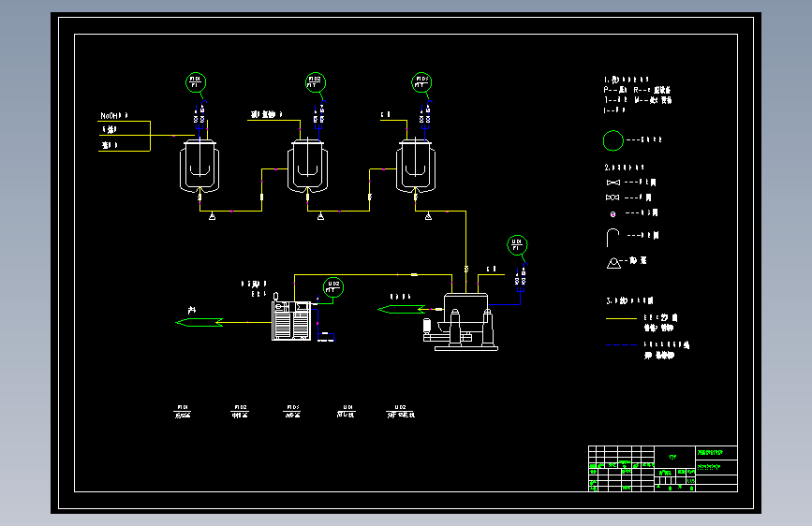
Task: Click the NaOH feed label
Action: [114, 115]
